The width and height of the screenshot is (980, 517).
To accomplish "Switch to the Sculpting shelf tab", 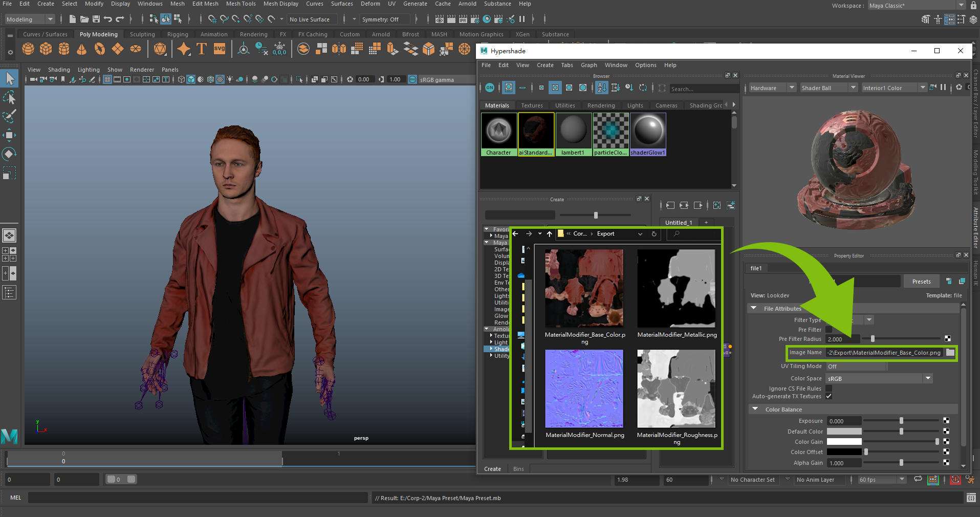I will pos(142,34).
